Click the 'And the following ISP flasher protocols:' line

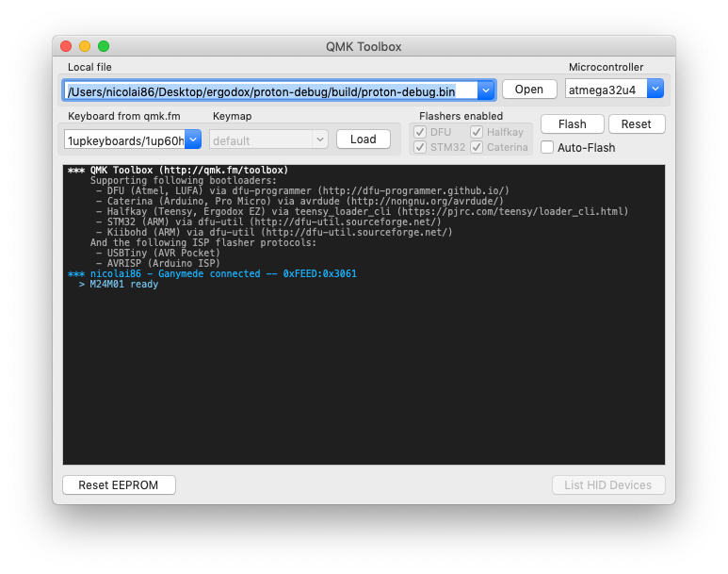point(203,242)
